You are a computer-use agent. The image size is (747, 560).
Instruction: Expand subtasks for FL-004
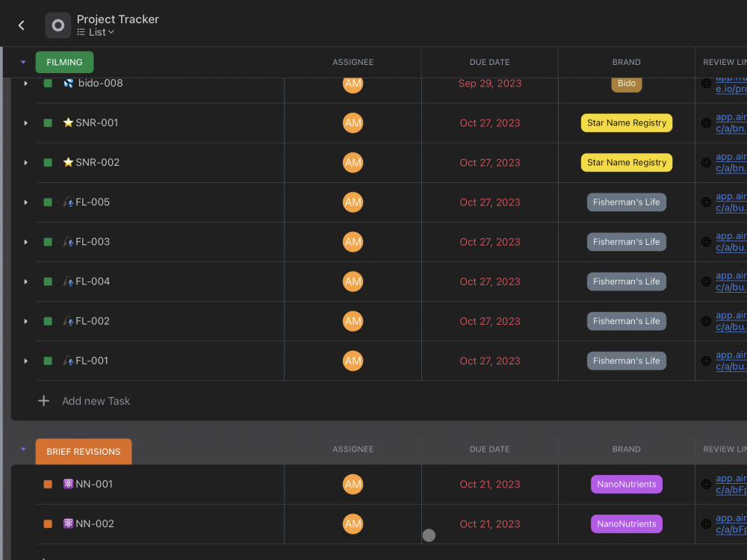pyautogui.click(x=25, y=281)
